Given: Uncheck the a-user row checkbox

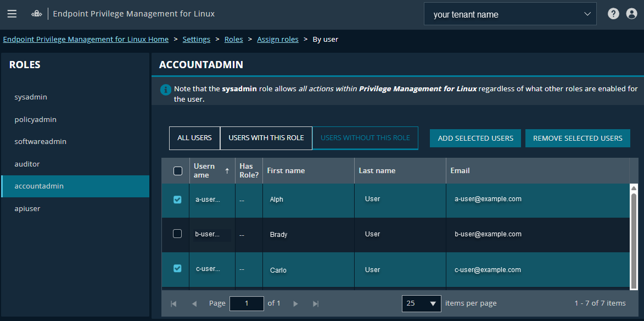Looking at the screenshot, I should (177, 200).
